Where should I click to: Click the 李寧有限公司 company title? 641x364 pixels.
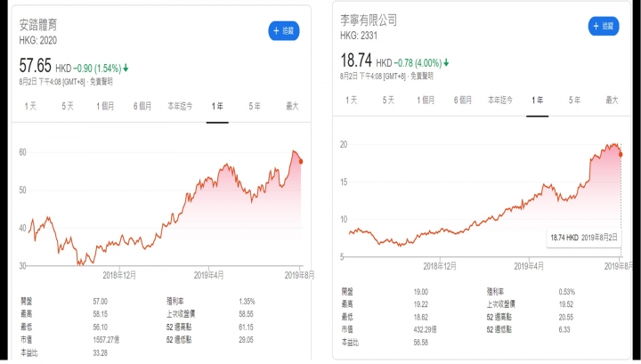click(x=369, y=20)
